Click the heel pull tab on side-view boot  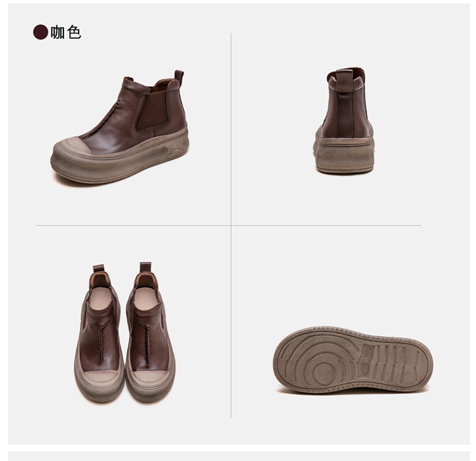179,76
